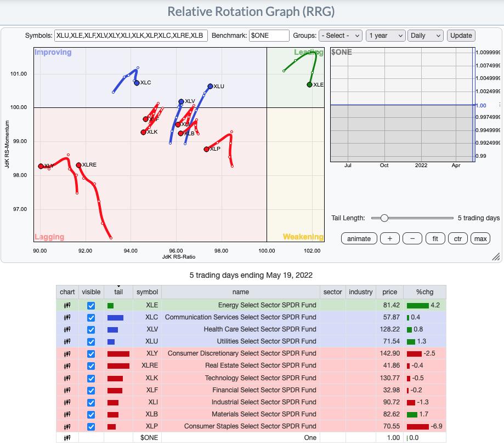Screen dimensions: 504x446
Task: Click the green tail bar for XLE
Action: pyautogui.click(x=111, y=305)
